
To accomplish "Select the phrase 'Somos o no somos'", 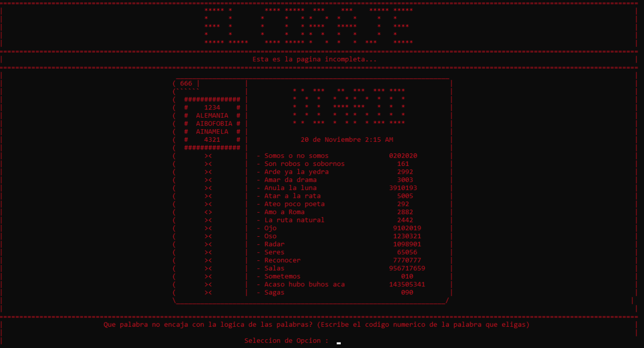I will click(296, 156).
